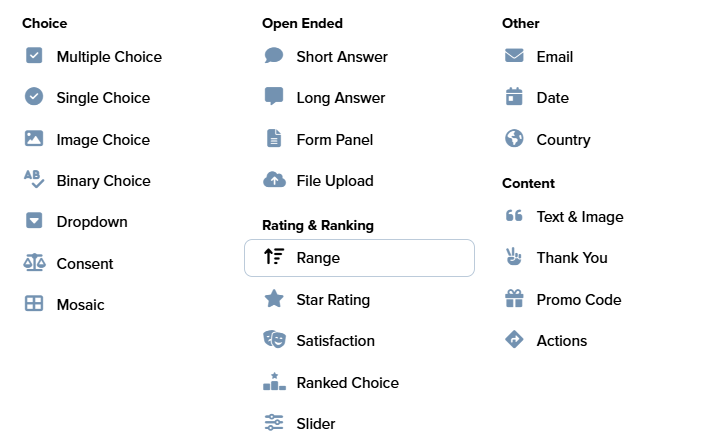
Task: Click the Multiple Choice checkbox icon
Action: pyautogui.click(x=34, y=56)
